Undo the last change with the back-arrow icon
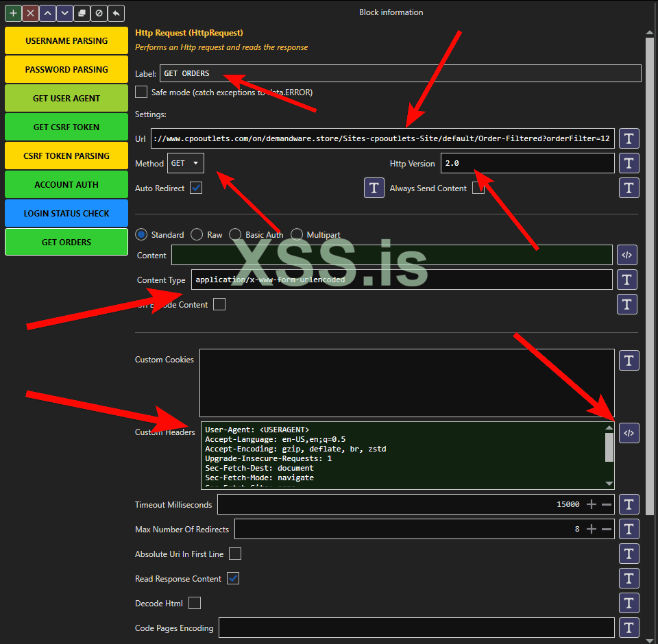This screenshot has height=644, width=658. [x=117, y=14]
